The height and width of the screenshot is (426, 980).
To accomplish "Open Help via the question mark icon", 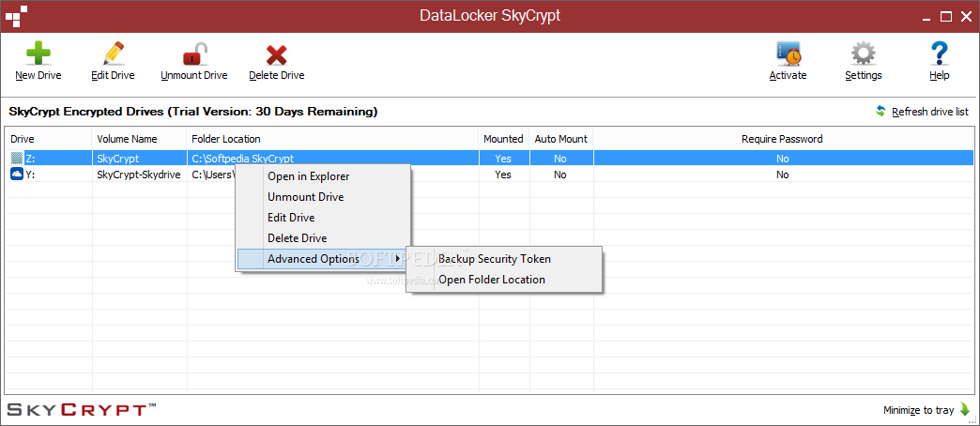I will coord(939,53).
